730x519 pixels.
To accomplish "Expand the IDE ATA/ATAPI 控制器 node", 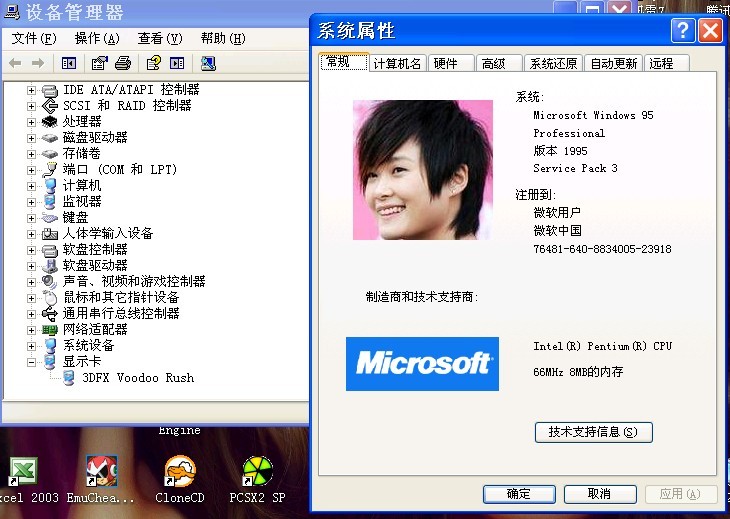I will coord(31,90).
